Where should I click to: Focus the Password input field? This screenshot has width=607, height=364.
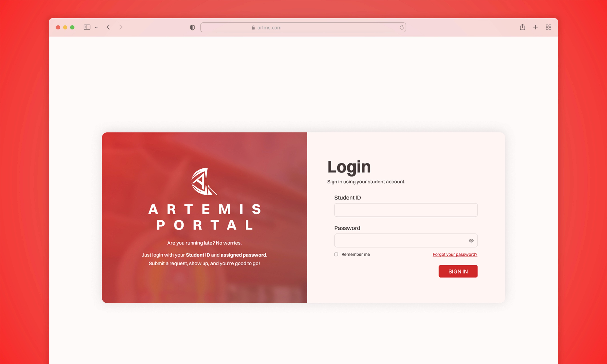400,240
